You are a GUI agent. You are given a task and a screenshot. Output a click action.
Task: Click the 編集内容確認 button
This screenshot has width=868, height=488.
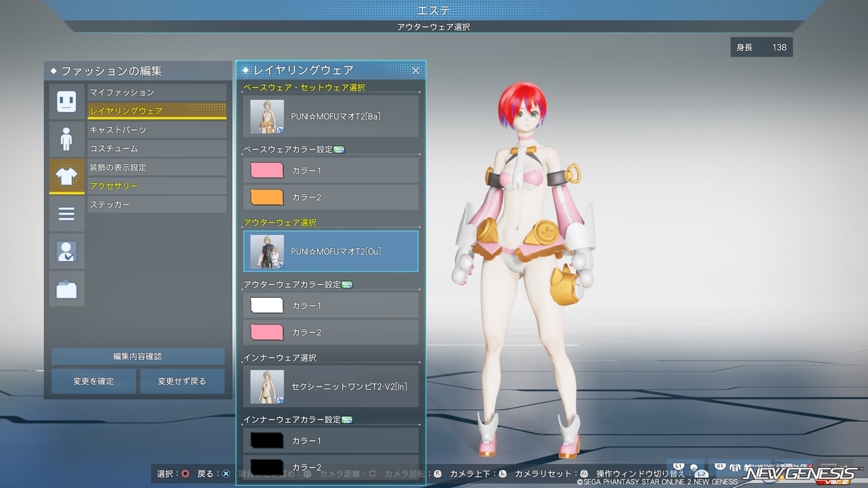click(137, 356)
